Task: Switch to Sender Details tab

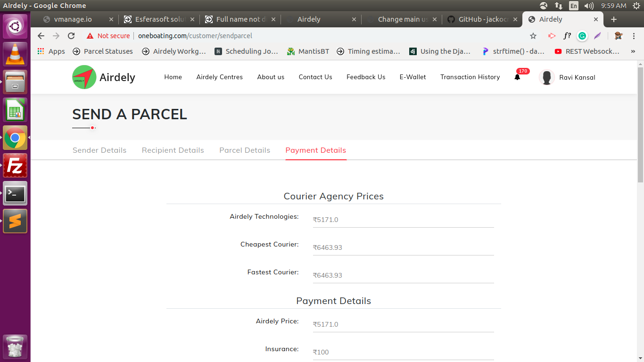Action: coord(99,150)
